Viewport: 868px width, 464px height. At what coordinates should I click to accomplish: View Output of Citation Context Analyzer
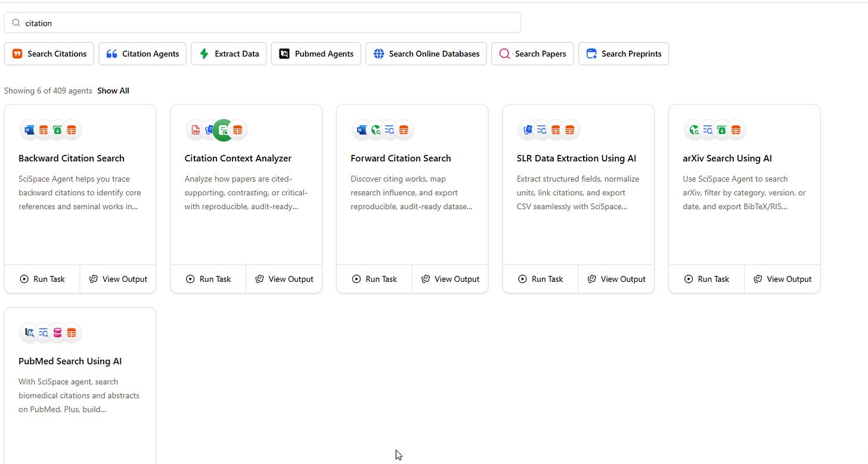point(284,279)
